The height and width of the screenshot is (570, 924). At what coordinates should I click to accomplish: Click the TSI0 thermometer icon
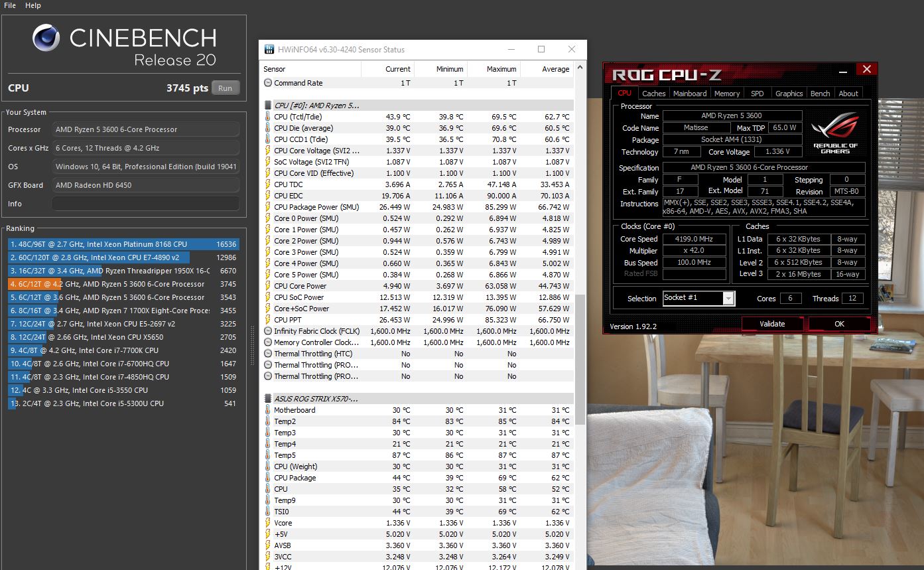tap(268, 512)
